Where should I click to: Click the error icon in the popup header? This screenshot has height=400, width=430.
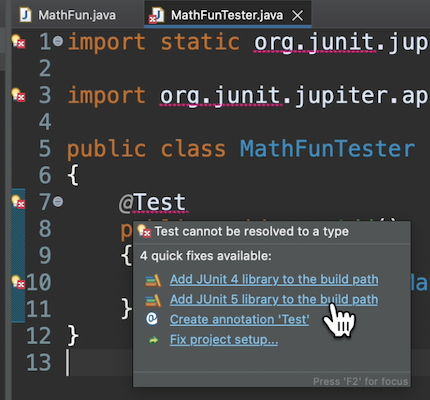pyautogui.click(x=145, y=231)
